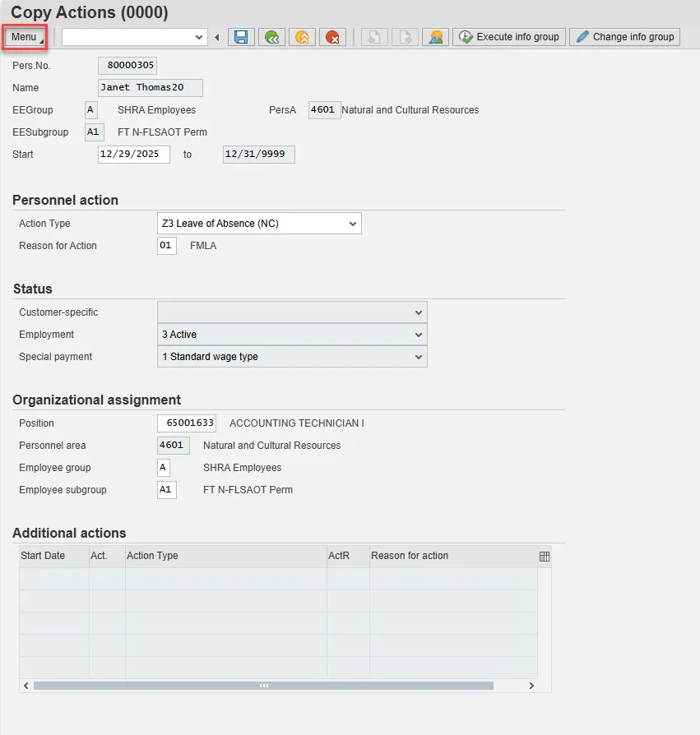Image resolution: width=700 pixels, height=735 pixels.
Task: Click the Save icon in toolbar
Action: coord(241,37)
